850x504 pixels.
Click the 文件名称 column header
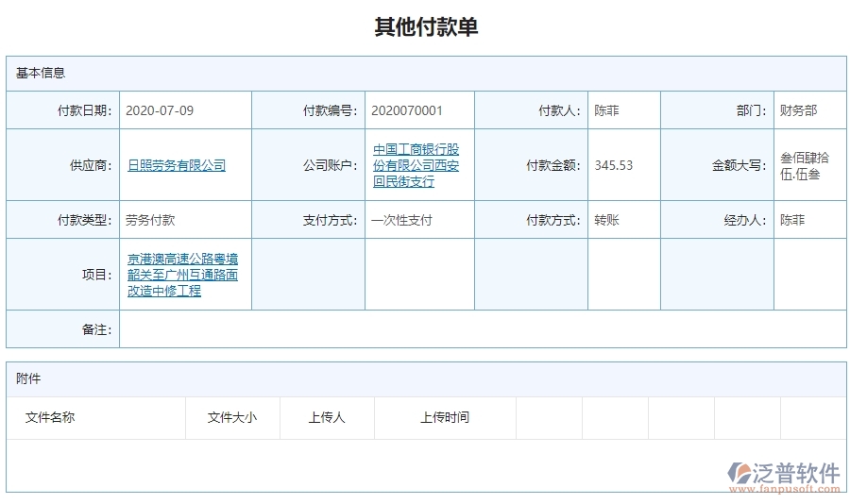50,417
